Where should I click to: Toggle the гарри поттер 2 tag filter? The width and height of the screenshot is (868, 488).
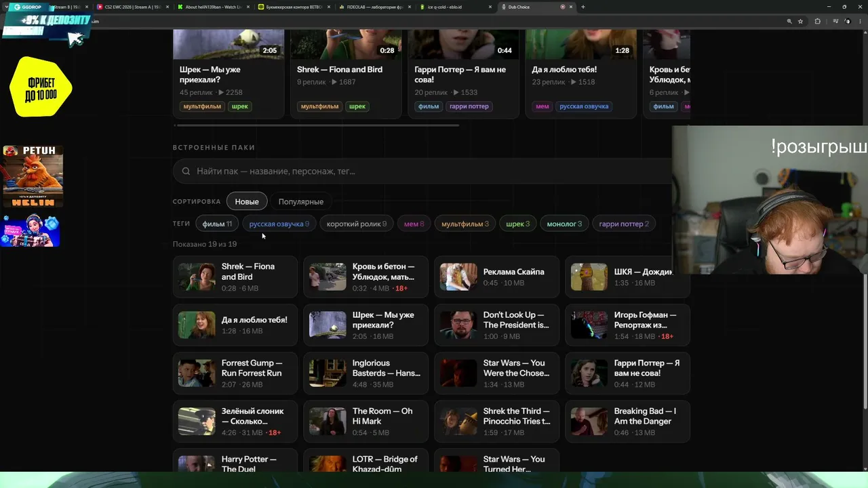pos(624,224)
